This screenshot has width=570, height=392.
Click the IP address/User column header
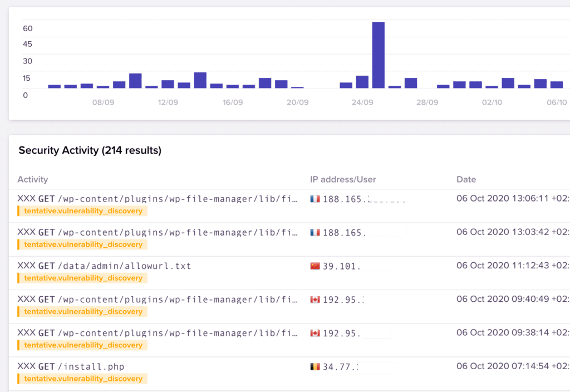tap(343, 179)
